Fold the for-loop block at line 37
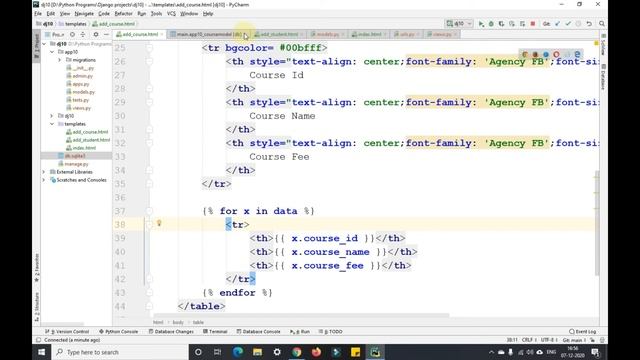The height and width of the screenshot is (360, 640). [149, 211]
